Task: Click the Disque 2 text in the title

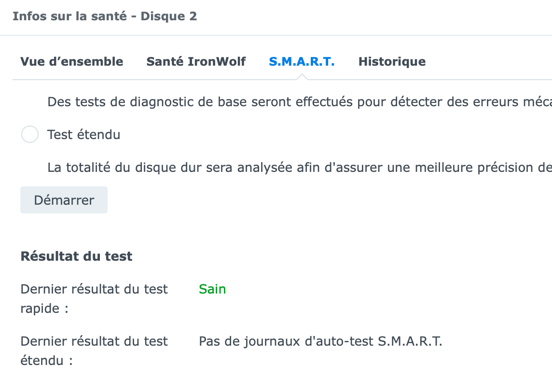Action: [168, 16]
